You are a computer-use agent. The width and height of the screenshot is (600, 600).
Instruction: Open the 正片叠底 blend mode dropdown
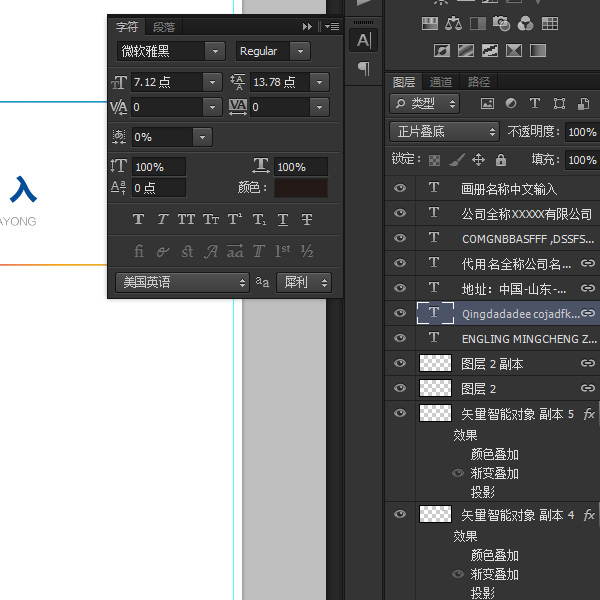pyautogui.click(x=444, y=132)
